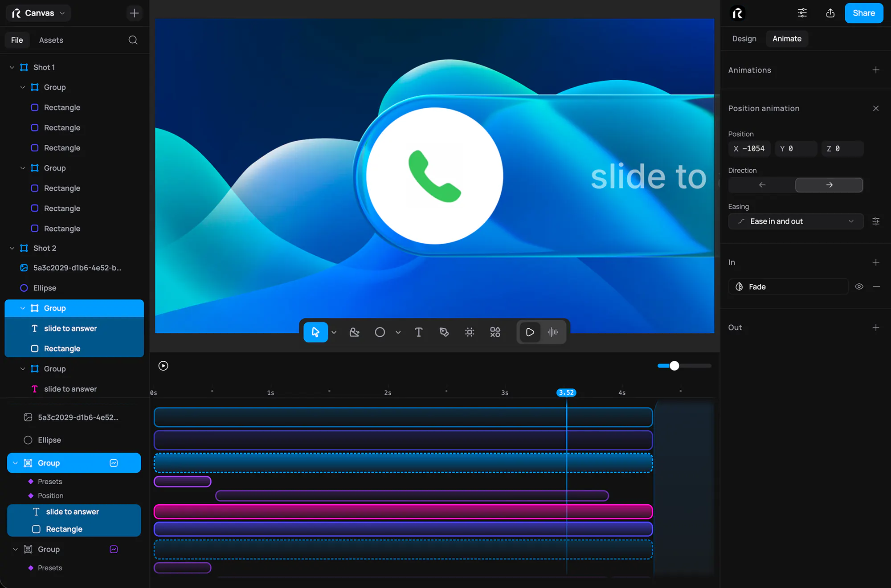Image resolution: width=891 pixels, height=588 pixels.
Task: Select the image insert tool
Action: click(355, 332)
